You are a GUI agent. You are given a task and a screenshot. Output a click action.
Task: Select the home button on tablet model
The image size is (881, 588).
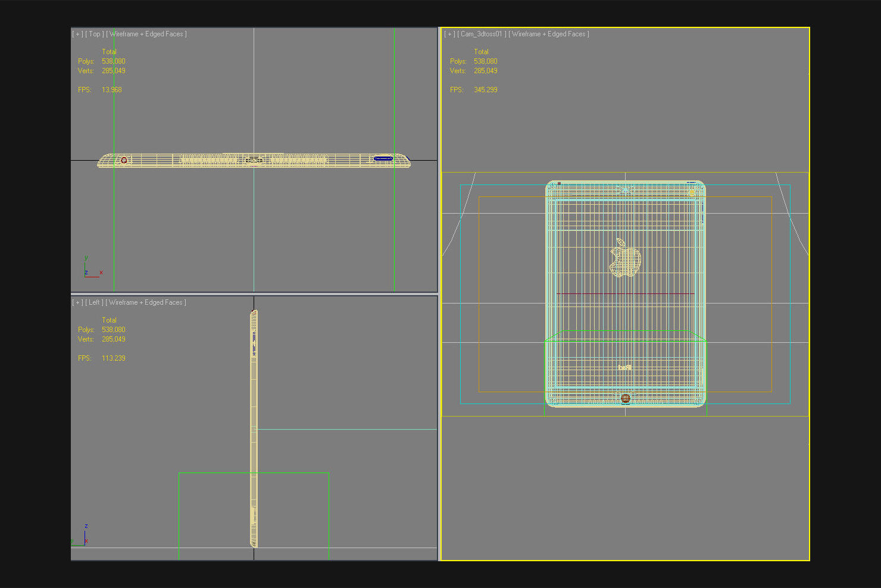click(x=626, y=398)
